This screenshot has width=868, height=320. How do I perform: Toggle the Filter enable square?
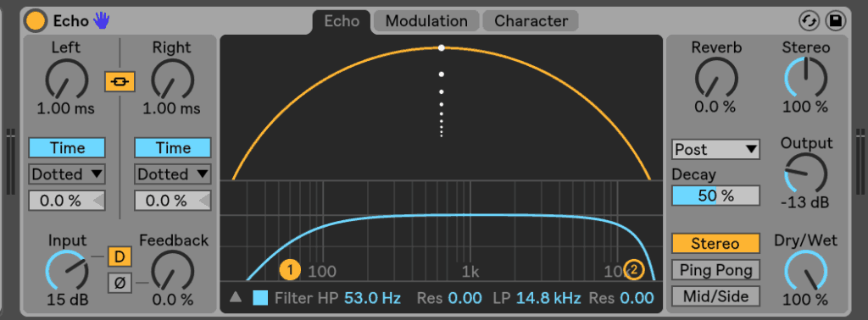(261, 298)
